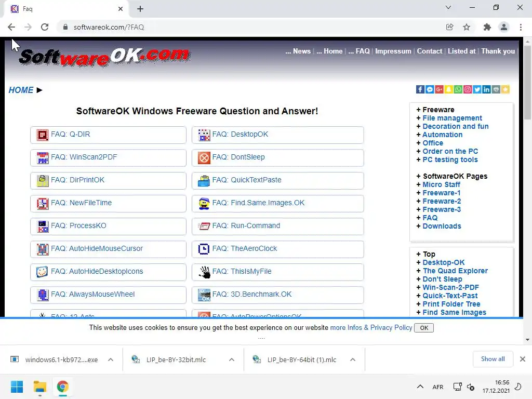Share via WhatsApp icon
Image resolution: width=532 pixels, height=399 pixels.
[458, 89]
